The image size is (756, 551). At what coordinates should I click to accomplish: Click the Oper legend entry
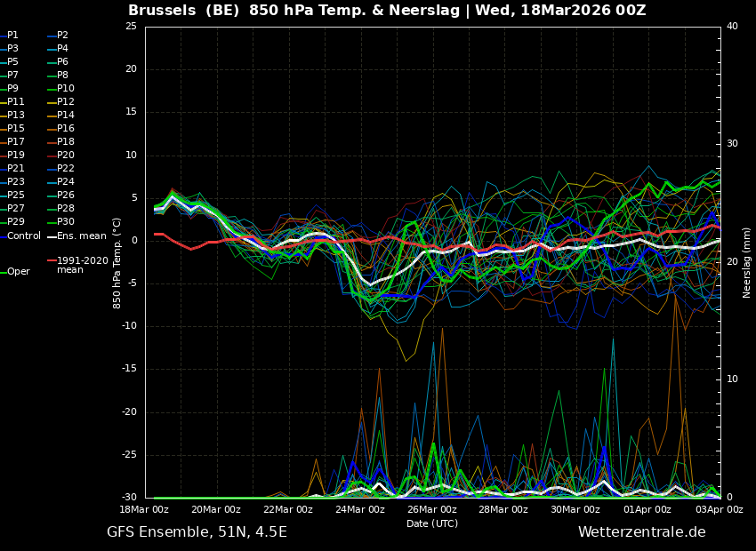[18, 272]
